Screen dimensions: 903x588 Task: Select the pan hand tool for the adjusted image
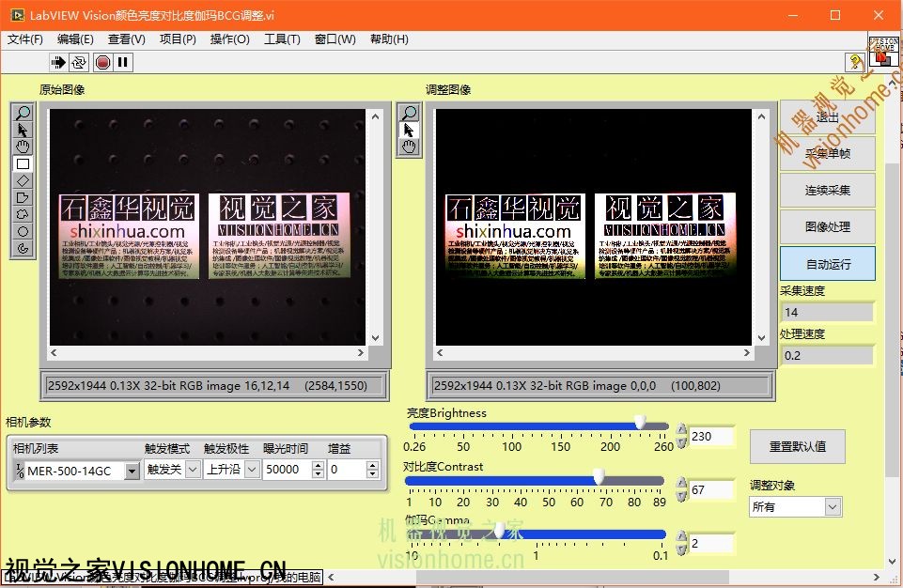[x=409, y=147]
